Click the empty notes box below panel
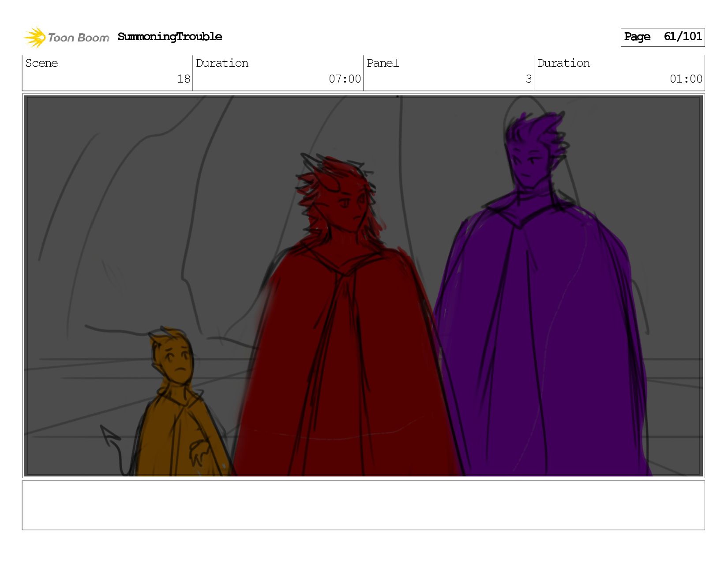The width and height of the screenshot is (728, 563). click(364, 505)
